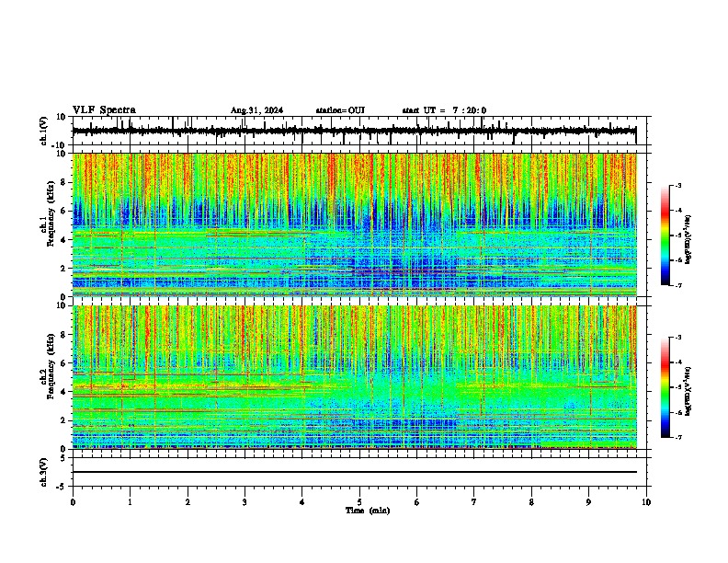Click the "2" tick on ch.2 frequency axis
728x563 pixels.
pos(64,420)
